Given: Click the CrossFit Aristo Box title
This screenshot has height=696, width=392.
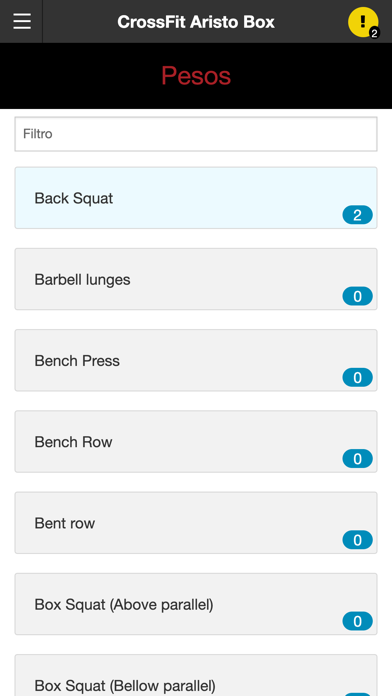Looking at the screenshot, I should tap(196, 22).
